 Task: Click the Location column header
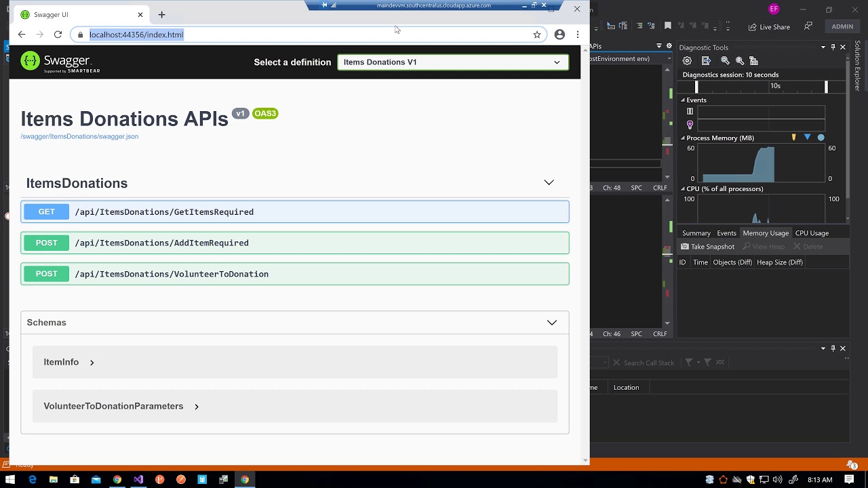[626, 388]
